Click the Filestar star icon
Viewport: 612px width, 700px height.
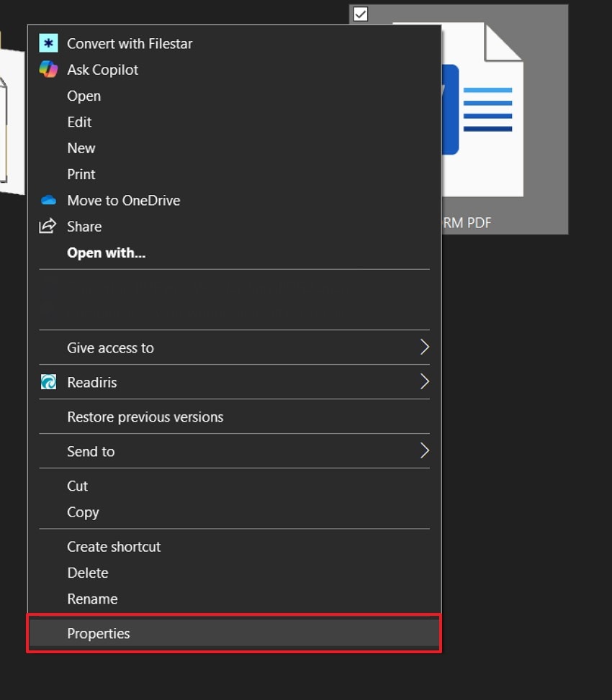click(x=48, y=43)
